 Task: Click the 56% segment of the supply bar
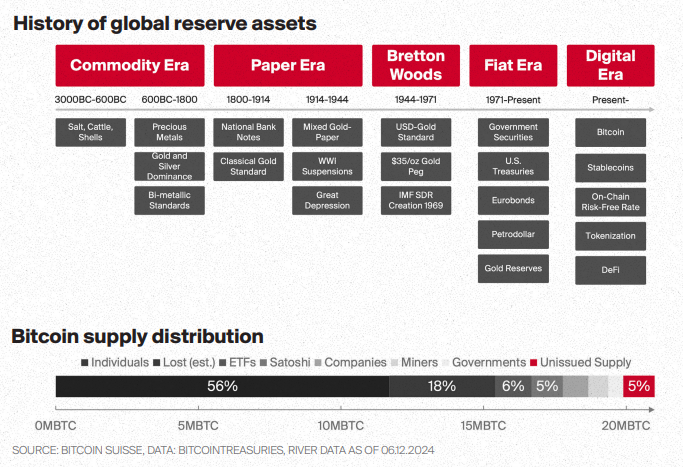[222, 386]
